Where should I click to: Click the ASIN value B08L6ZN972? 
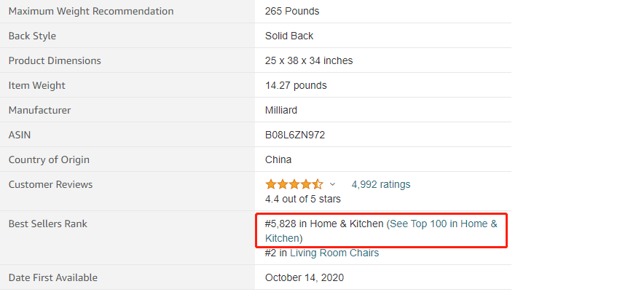[295, 135]
